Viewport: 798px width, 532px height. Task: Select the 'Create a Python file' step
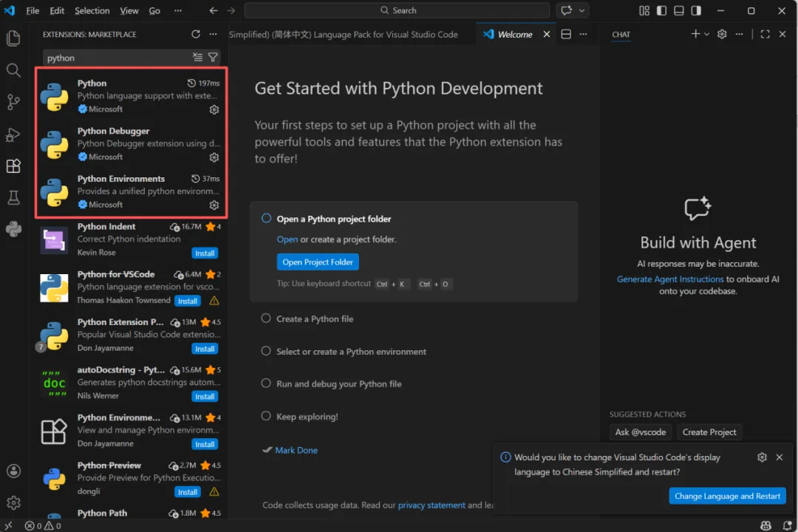[x=315, y=319]
